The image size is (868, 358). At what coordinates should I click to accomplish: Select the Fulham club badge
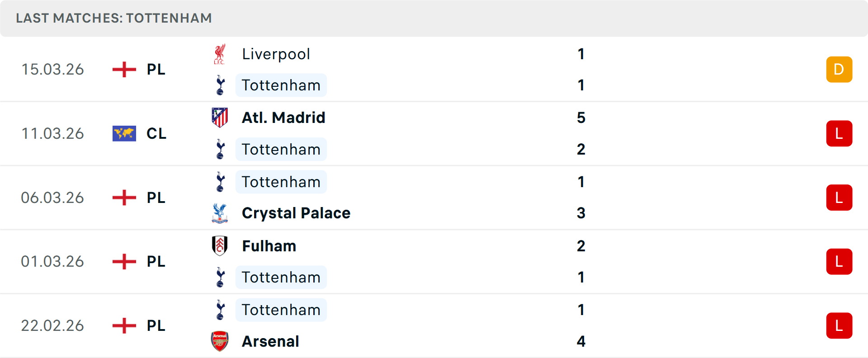pos(220,246)
